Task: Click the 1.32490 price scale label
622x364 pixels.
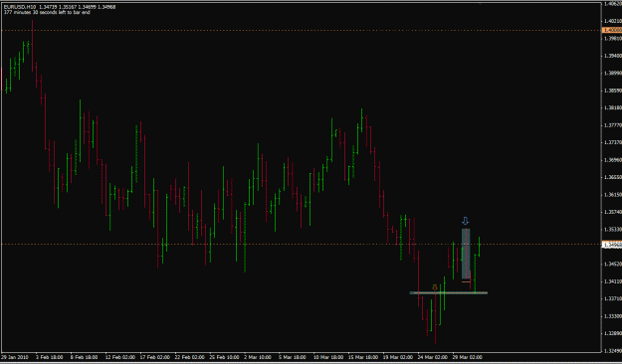Action: click(x=612, y=351)
